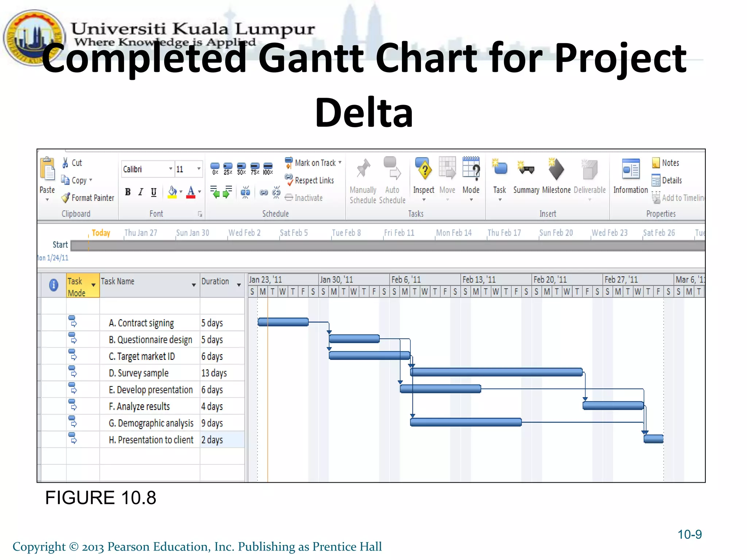
Task: Click the Today marker on timeline
Action: [101, 233]
